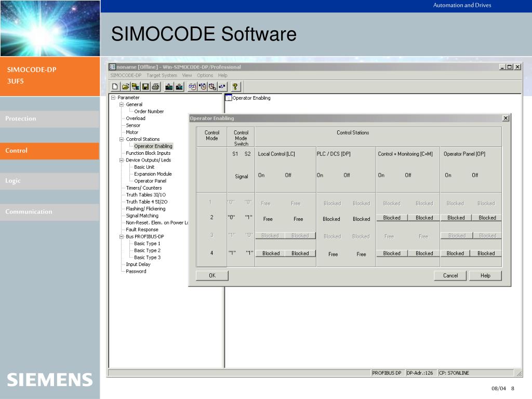Viewport: 532px width, 399px height.
Task: Click the New file toolbar icon
Action: [x=115, y=87]
